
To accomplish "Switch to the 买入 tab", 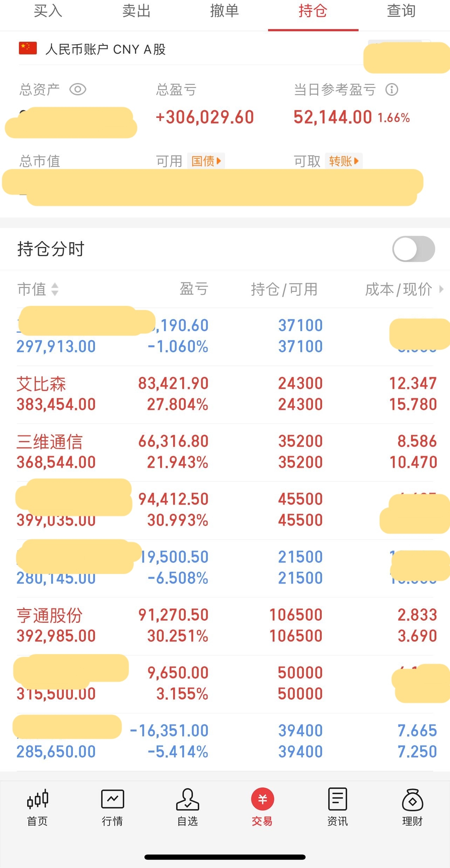I will click(48, 11).
